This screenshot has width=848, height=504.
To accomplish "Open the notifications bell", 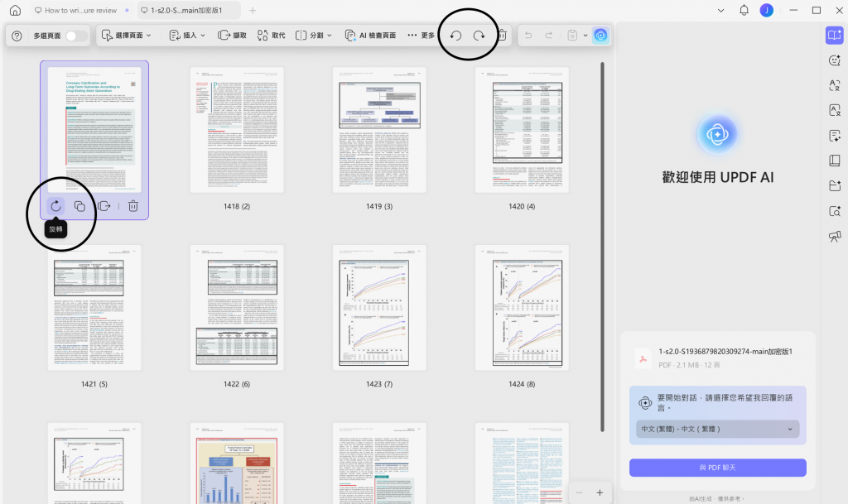I will 744,10.
